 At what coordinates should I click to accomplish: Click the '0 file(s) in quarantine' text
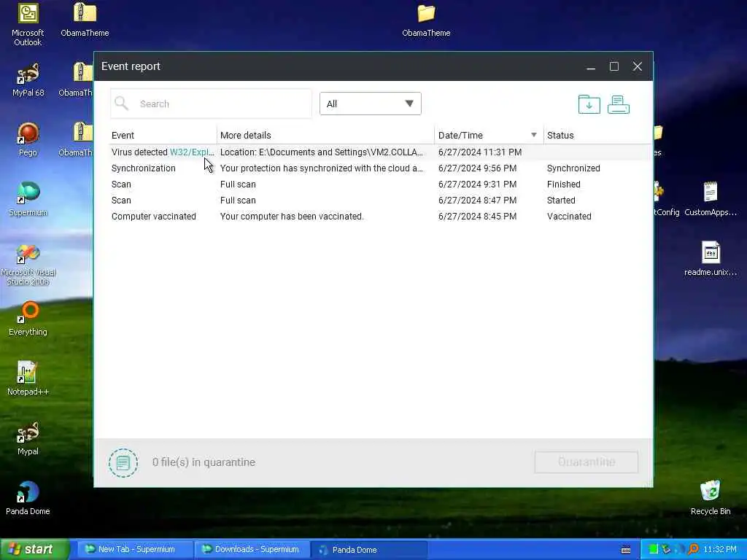[x=204, y=462]
